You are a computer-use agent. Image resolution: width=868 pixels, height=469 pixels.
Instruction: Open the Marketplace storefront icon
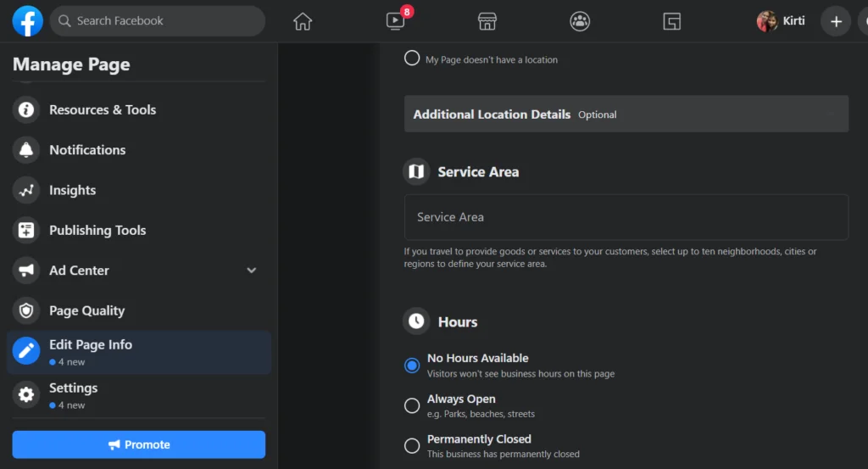coord(487,22)
